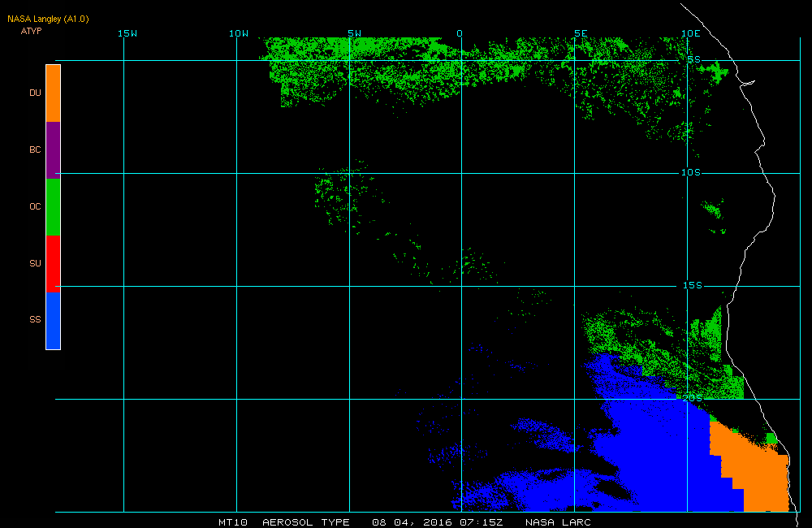812x528 pixels.
Task: Click the MT10 text in the caption
Action: pyautogui.click(x=233, y=522)
